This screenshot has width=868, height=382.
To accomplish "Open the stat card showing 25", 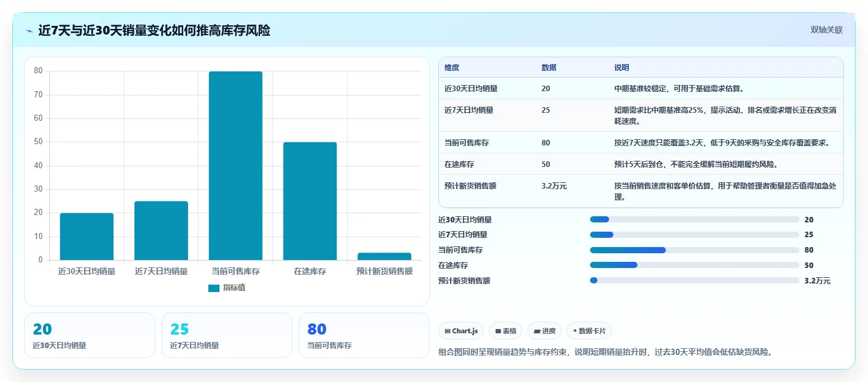I will (227, 335).
